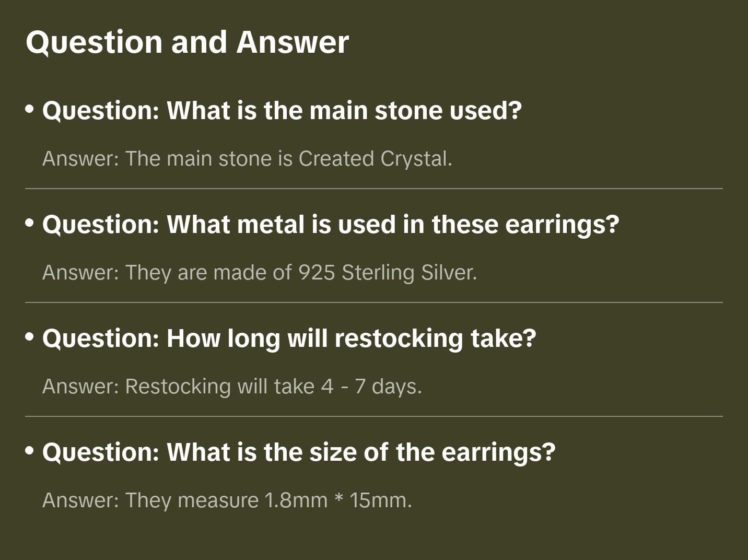Select the earrings size question

299,452
